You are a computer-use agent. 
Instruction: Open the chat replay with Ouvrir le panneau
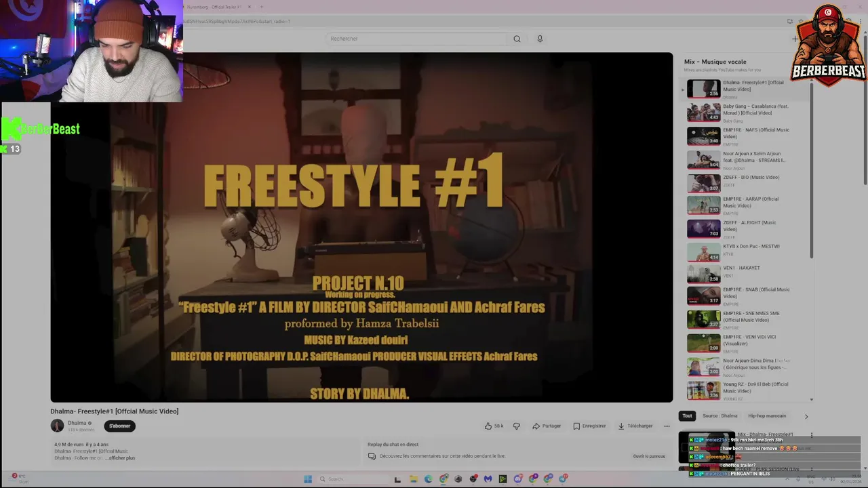click(649, 456)
